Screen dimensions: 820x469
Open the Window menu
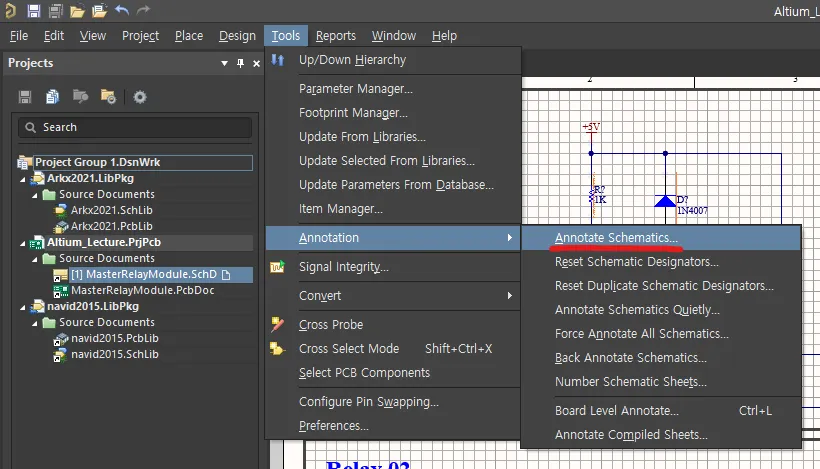click(394, 36)
